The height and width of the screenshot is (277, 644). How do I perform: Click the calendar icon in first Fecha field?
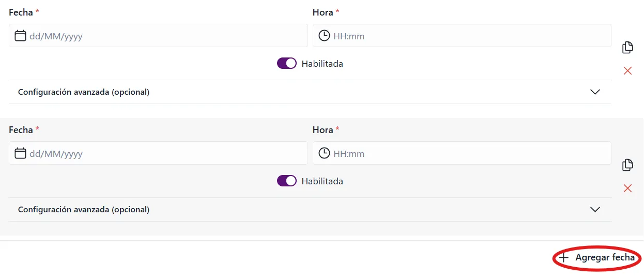click(20, 36)
